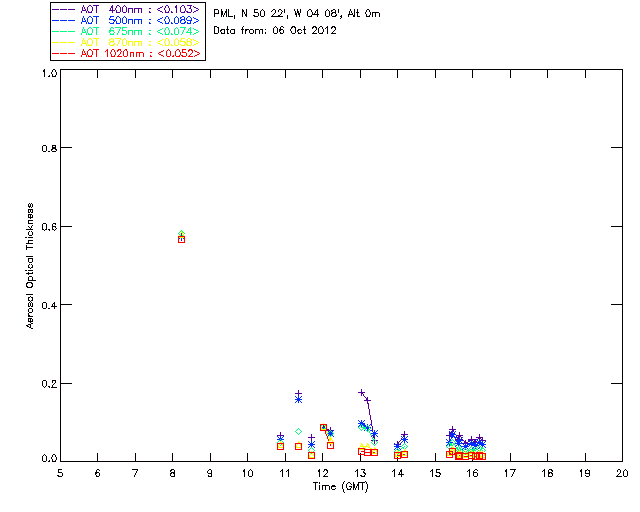Click the x-axis tick label 20
The height and width of the screenshot is (512, 640).
click(622, 474)
